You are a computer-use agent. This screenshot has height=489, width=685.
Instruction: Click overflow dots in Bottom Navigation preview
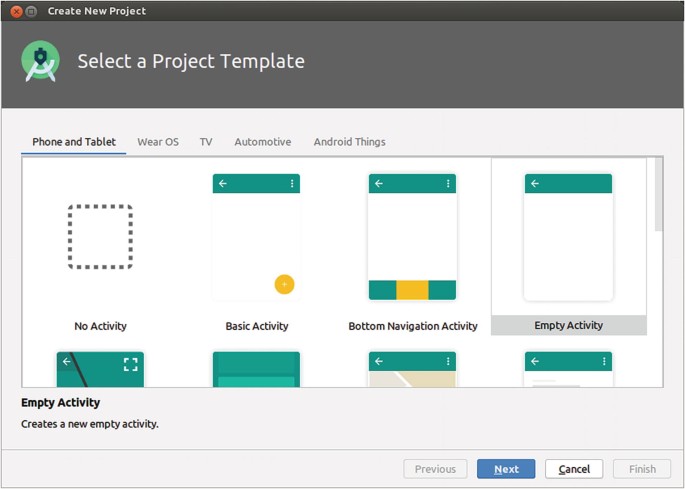pos(448,184)
